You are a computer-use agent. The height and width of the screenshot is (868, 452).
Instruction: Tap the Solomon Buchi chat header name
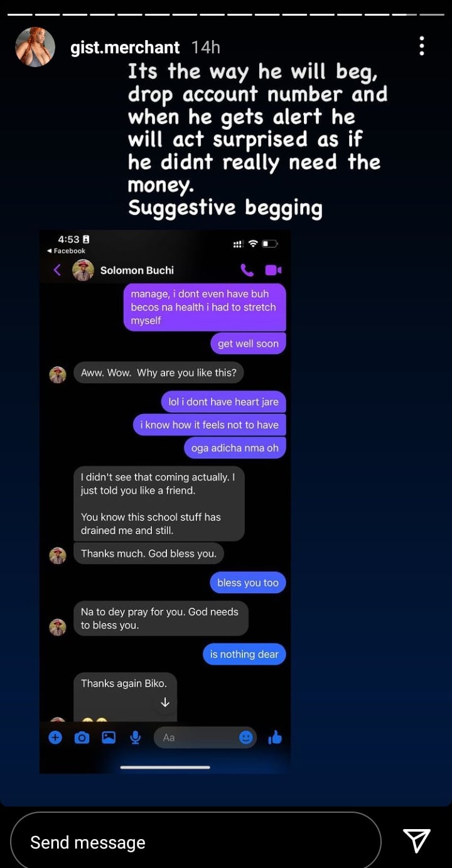[x=137, y=270]
